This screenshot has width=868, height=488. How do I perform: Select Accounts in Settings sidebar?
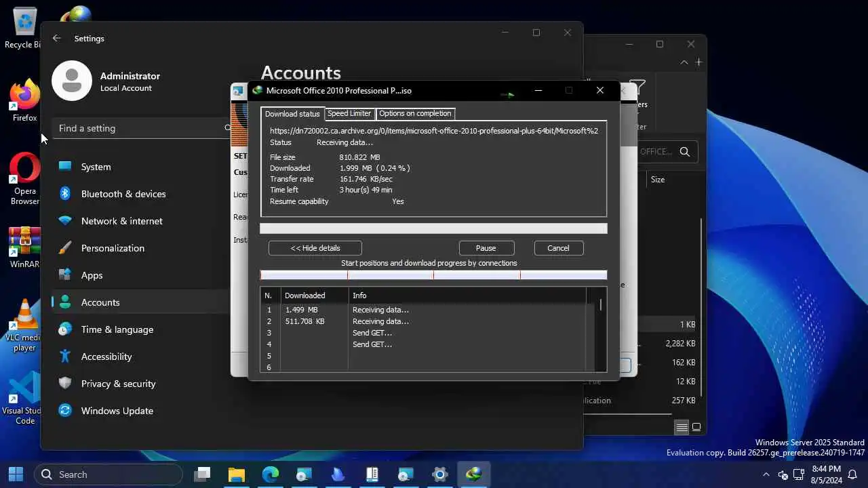tap(141, 302)
